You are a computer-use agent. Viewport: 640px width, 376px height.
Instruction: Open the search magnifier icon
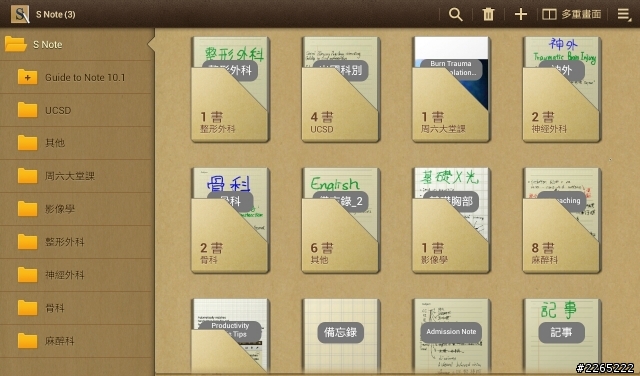[456, 14]
